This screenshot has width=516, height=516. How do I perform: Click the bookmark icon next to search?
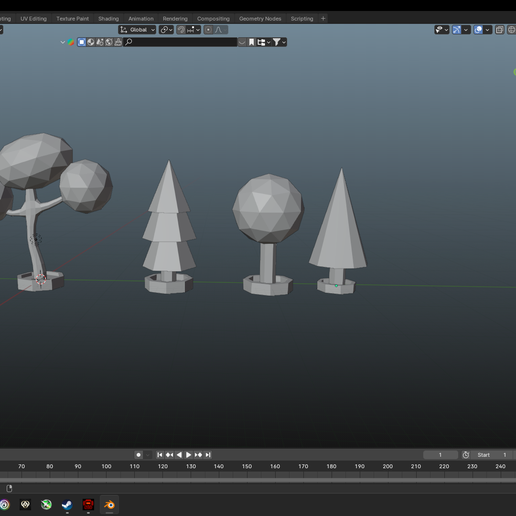(x=251, y=42)
